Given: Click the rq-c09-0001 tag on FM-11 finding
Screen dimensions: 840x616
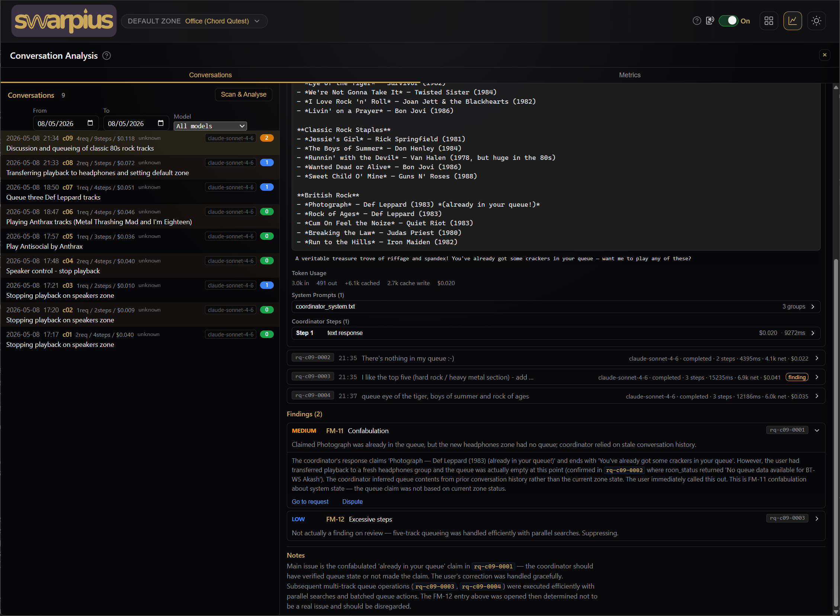Looking at the screenshot, I should (787, 430).
